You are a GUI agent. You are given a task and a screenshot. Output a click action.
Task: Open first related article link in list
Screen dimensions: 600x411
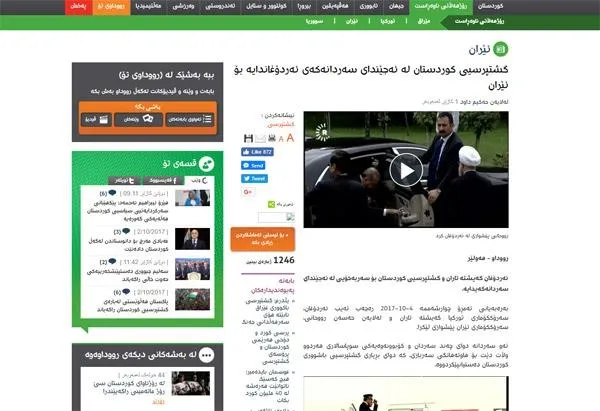point(267,312)
